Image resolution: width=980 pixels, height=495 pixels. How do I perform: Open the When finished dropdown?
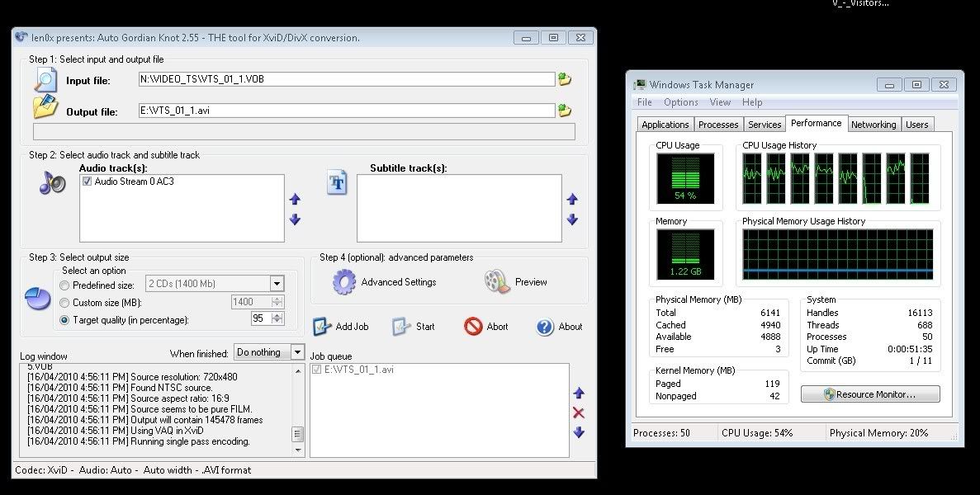point(298,352)
